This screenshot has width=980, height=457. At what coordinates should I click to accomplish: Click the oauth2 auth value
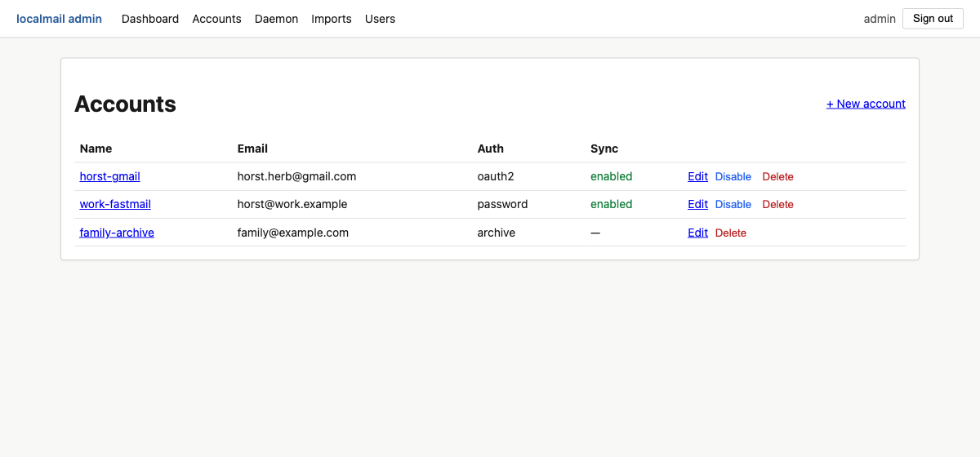click(496, 176)
